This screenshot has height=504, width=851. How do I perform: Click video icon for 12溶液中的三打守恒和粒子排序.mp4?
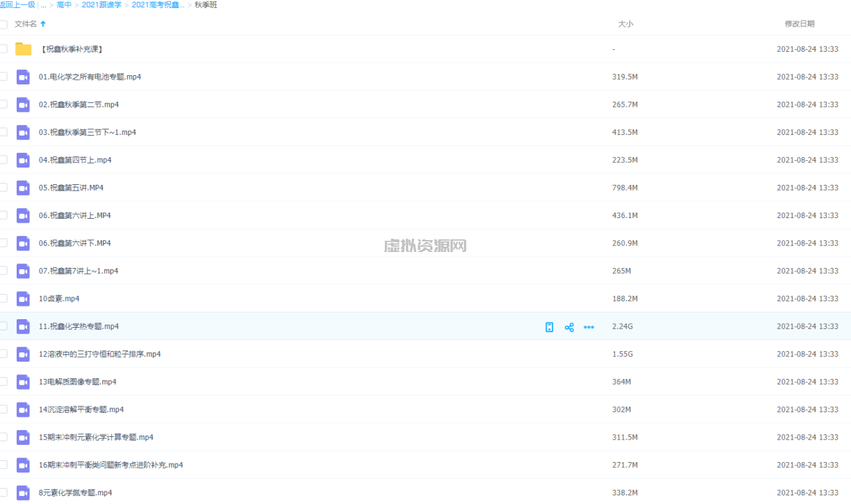pos(23,354)
